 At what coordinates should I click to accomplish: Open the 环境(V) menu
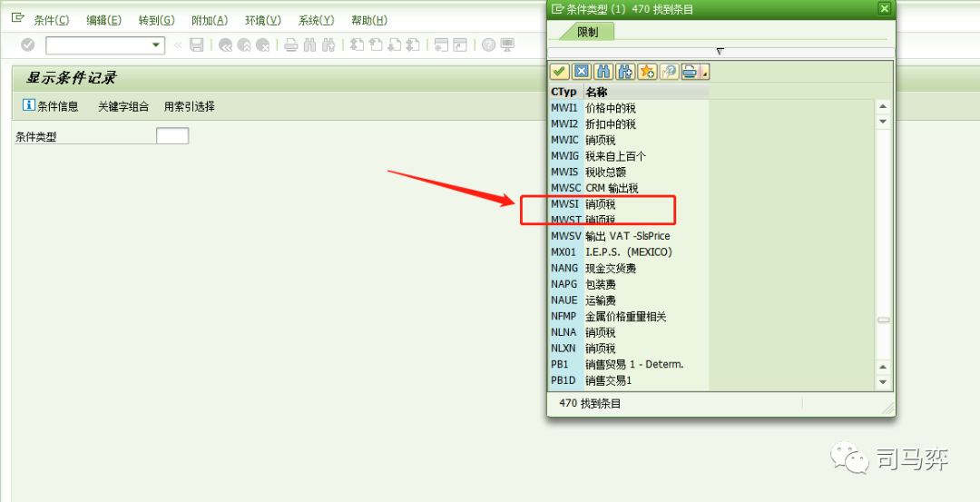pos(262,21)
